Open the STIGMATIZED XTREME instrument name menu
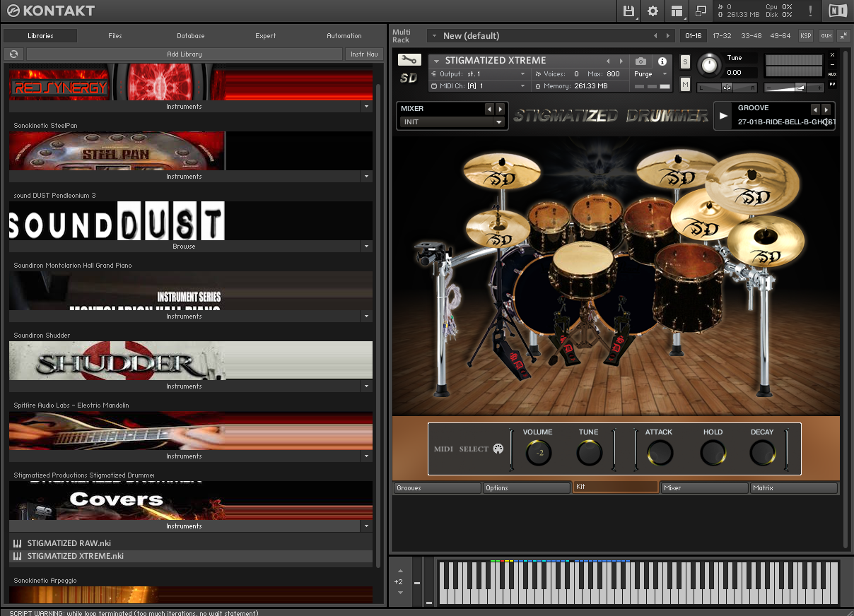 437,61
